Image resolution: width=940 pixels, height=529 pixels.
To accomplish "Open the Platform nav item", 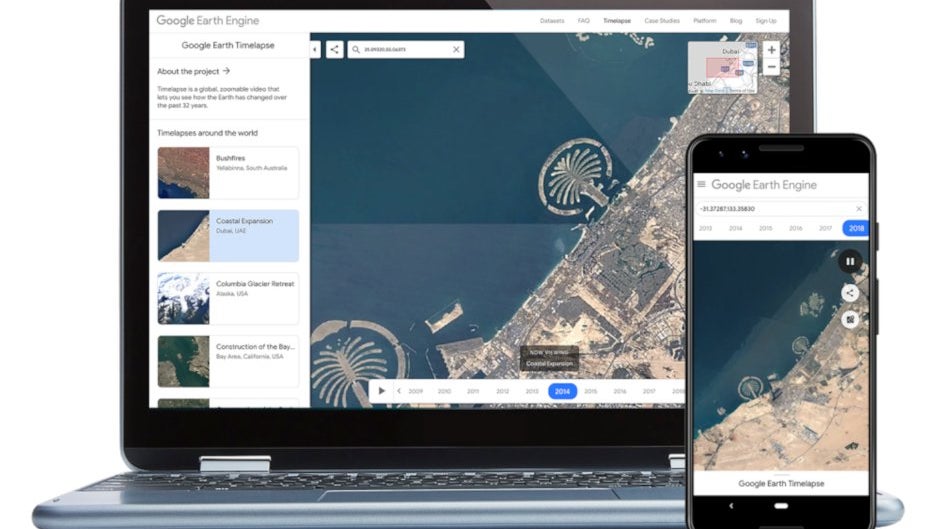I will coord(704,20).
